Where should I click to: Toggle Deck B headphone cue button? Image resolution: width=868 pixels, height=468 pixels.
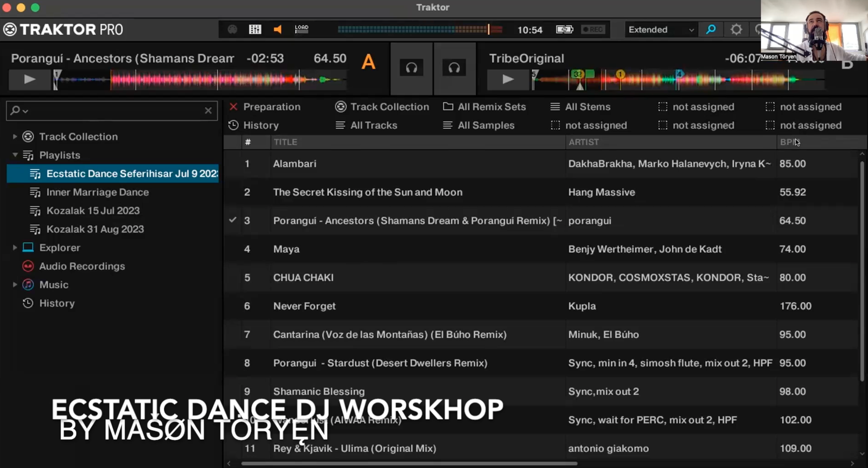[x=454, y=68]
